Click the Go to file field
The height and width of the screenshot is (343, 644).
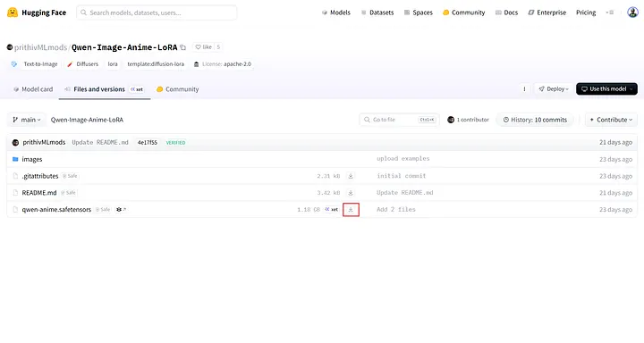pos(399,120)
